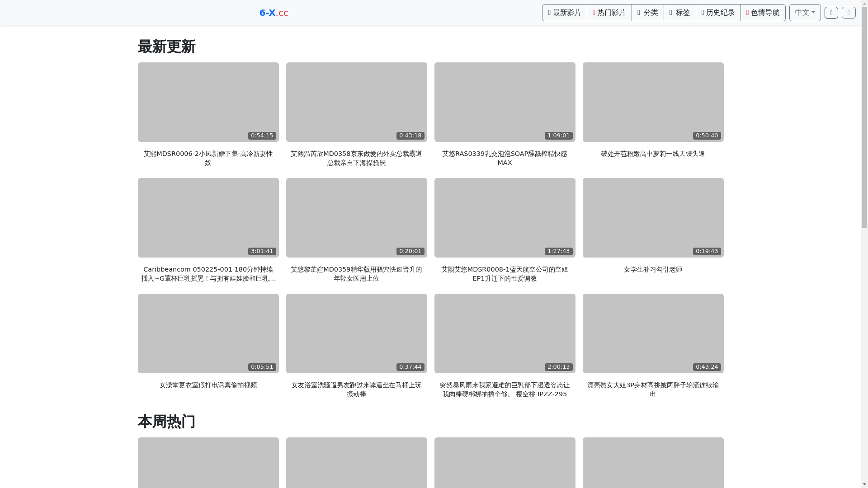Open the thumbnail with duration 0:05:51
868x488 pixels.
[208, 333]
